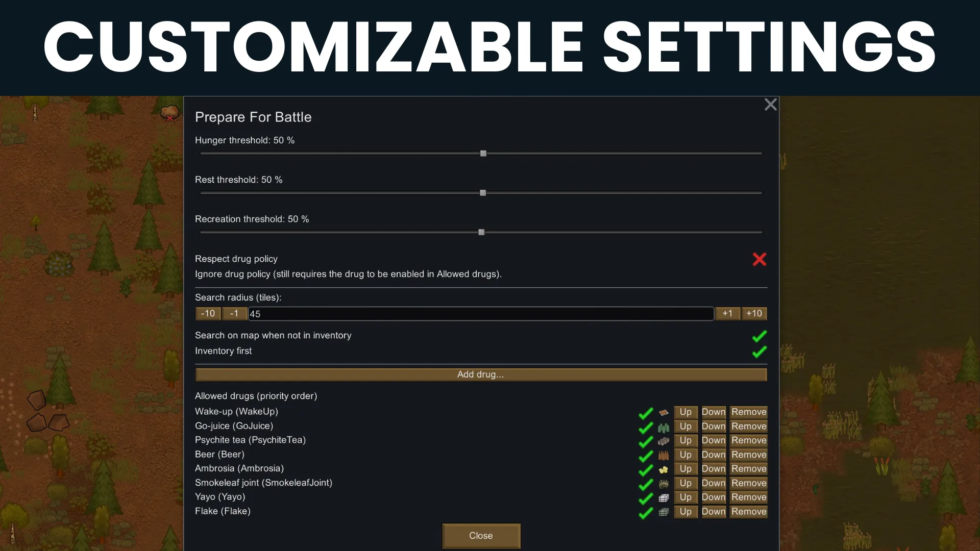Move Go-juice up in priority
Screen dimensions: 980x551
pyautogui.click(x=685, y=427)
